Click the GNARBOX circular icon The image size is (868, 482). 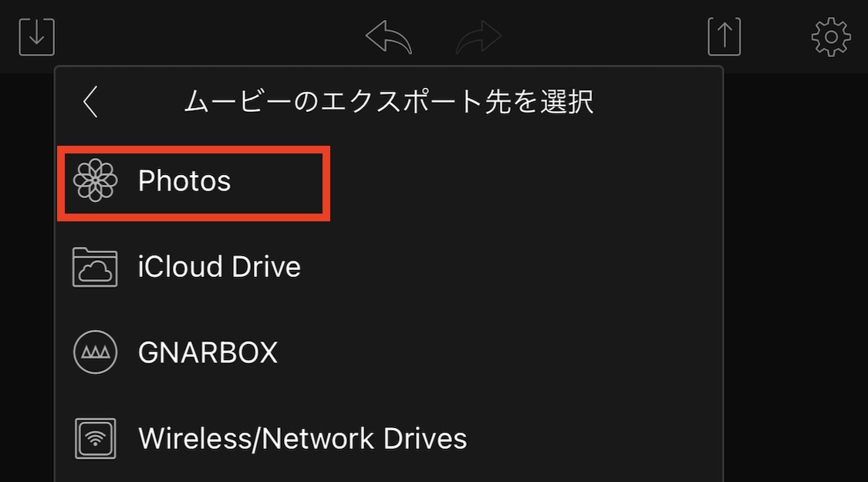[94, 352]
